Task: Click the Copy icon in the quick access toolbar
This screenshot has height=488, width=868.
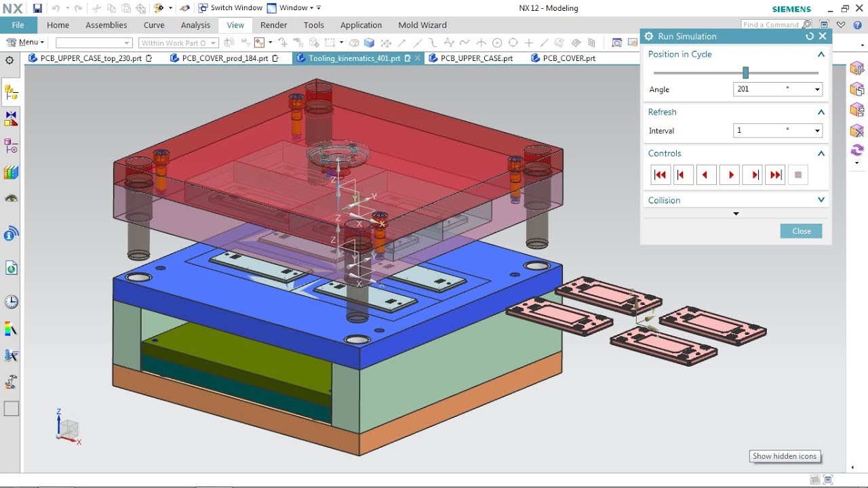Action: click(112, 8)
